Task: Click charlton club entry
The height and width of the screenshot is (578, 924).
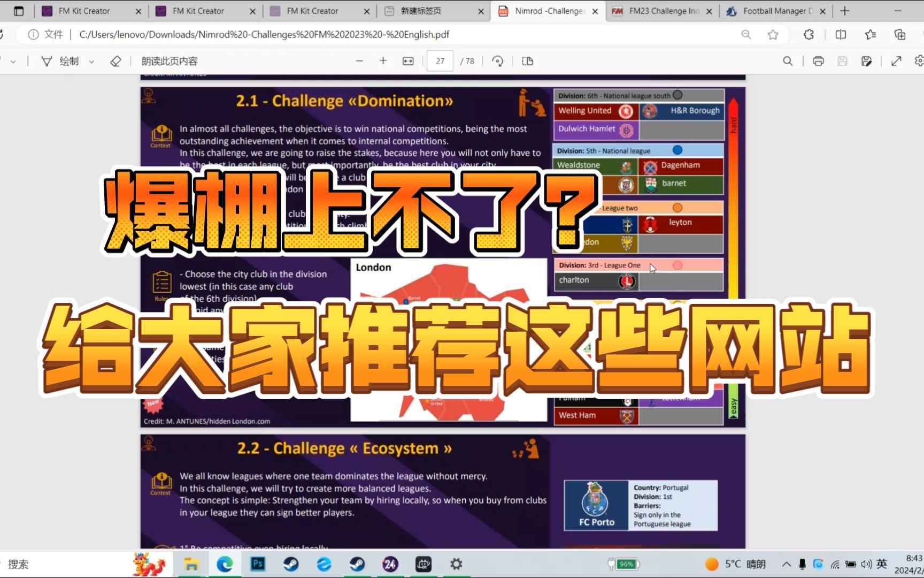Action: [x=596, y=280]
